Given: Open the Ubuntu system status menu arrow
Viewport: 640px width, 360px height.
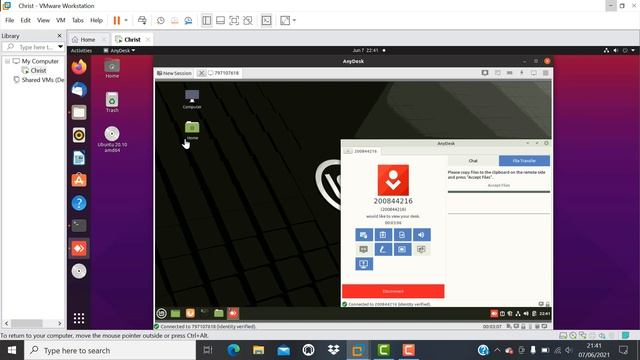Looking at the screenshot, I should 633,51.
